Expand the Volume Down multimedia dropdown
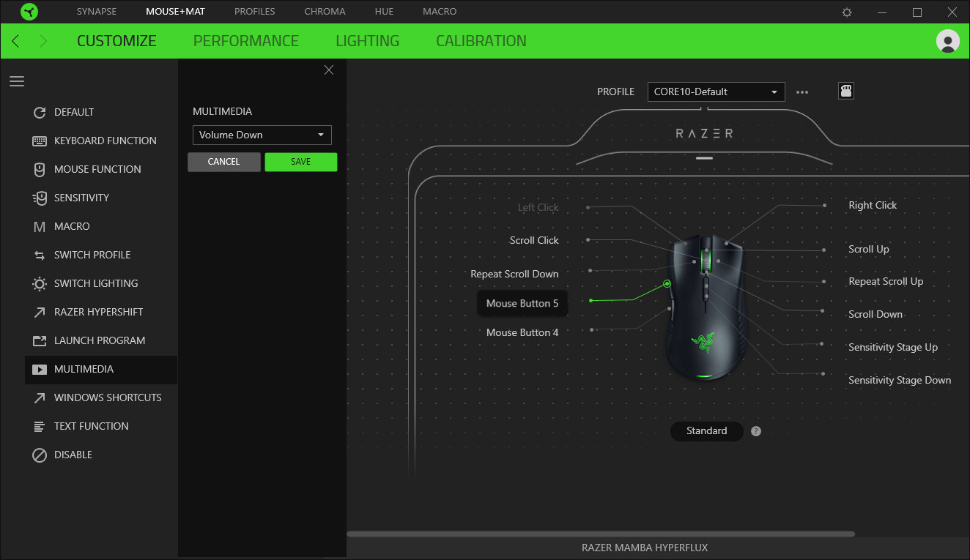The height and width of the screenshot is (560, 970). (x=262, y=135)
